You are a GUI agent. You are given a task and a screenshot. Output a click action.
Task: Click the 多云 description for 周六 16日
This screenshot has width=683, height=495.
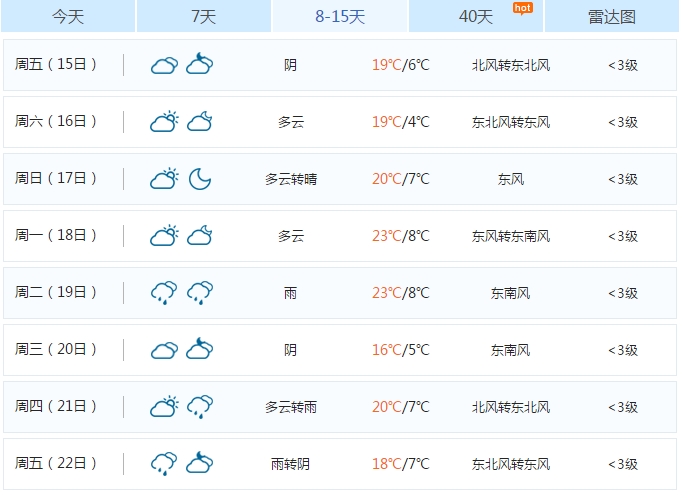click(x=291, y=122)
